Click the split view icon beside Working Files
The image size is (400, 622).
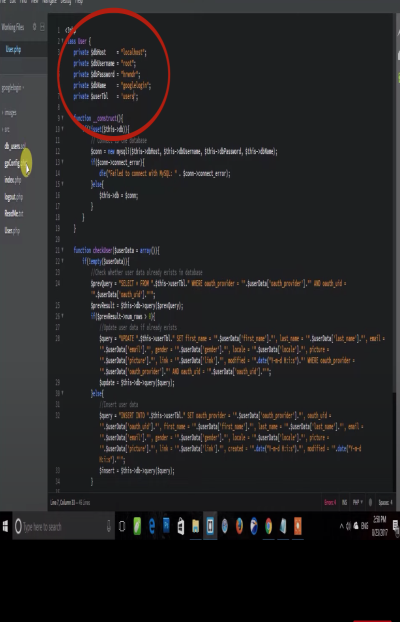(x=42, y=27)
